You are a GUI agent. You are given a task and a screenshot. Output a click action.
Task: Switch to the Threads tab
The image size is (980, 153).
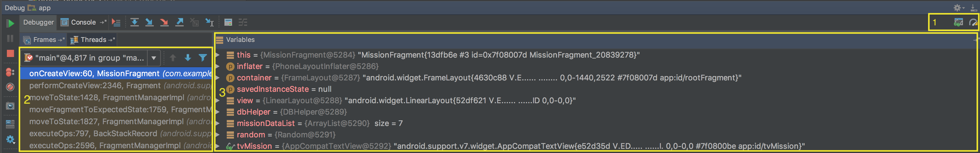tap(92, 40)
